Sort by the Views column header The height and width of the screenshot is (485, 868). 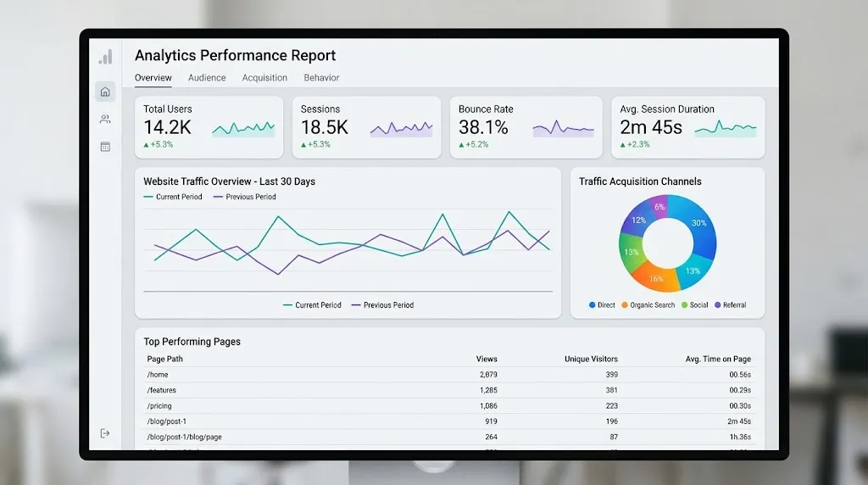(487, 359)
